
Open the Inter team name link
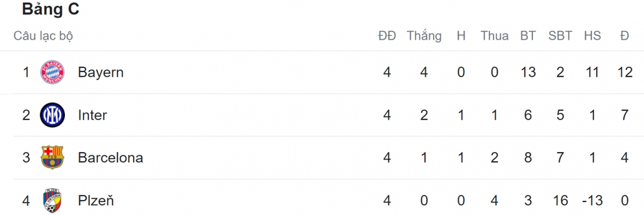pos(92,115)
